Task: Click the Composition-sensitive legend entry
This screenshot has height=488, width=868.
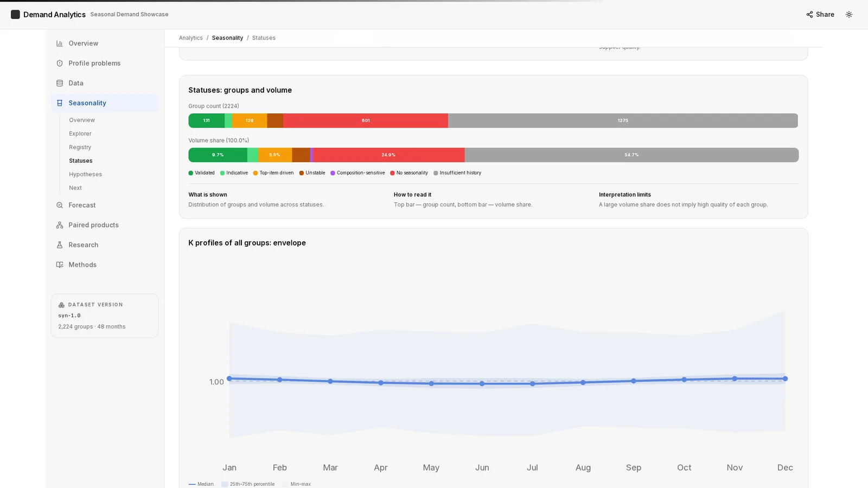Action: pyautogui.click(x=358, y=173)
